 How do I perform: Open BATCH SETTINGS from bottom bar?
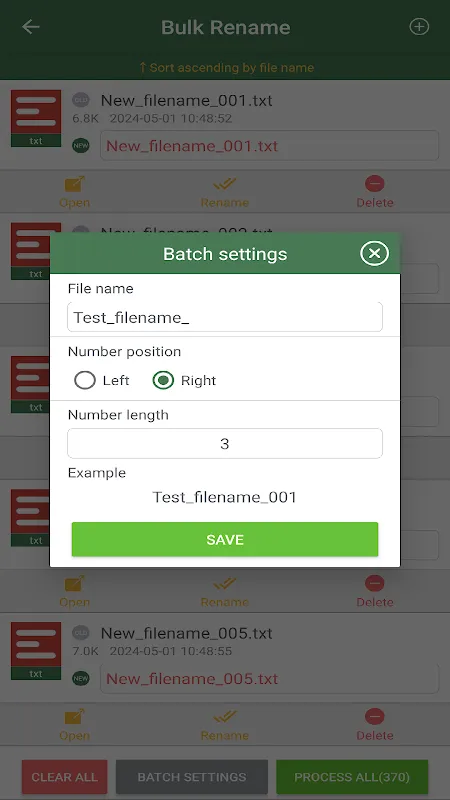[192, 777]
